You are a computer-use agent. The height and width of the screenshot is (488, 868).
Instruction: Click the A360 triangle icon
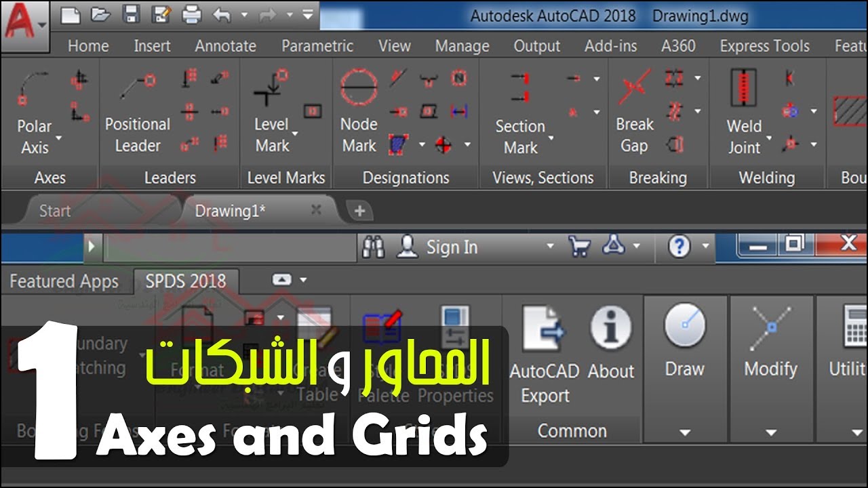coord(614,245)
